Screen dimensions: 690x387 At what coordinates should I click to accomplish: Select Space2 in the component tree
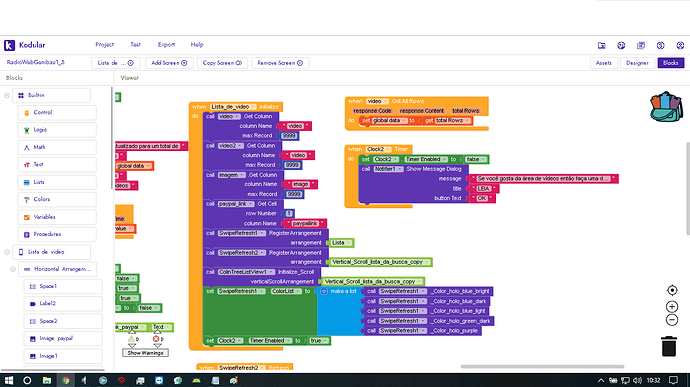click(63, 321)
